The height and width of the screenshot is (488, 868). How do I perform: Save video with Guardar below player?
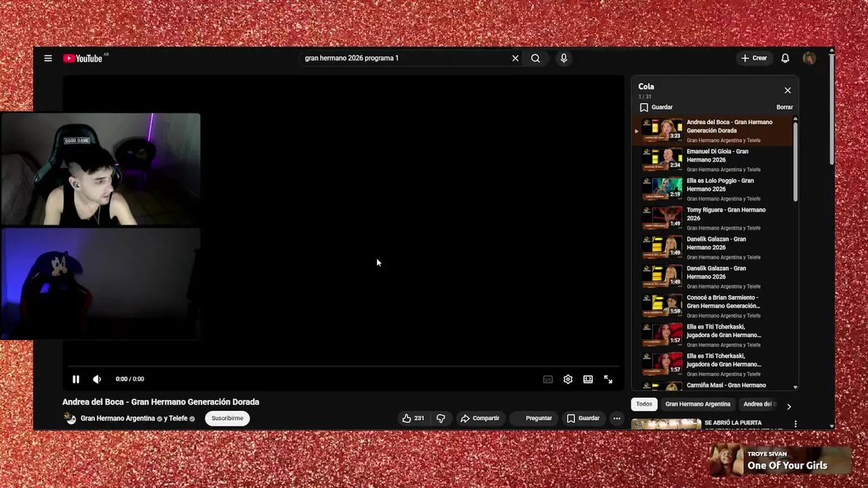(583, 418)
